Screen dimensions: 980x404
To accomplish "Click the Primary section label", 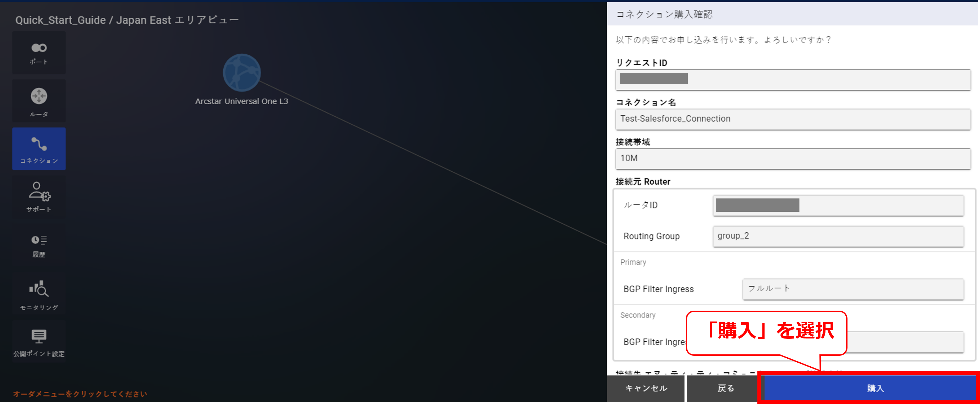I will (633, 262).
